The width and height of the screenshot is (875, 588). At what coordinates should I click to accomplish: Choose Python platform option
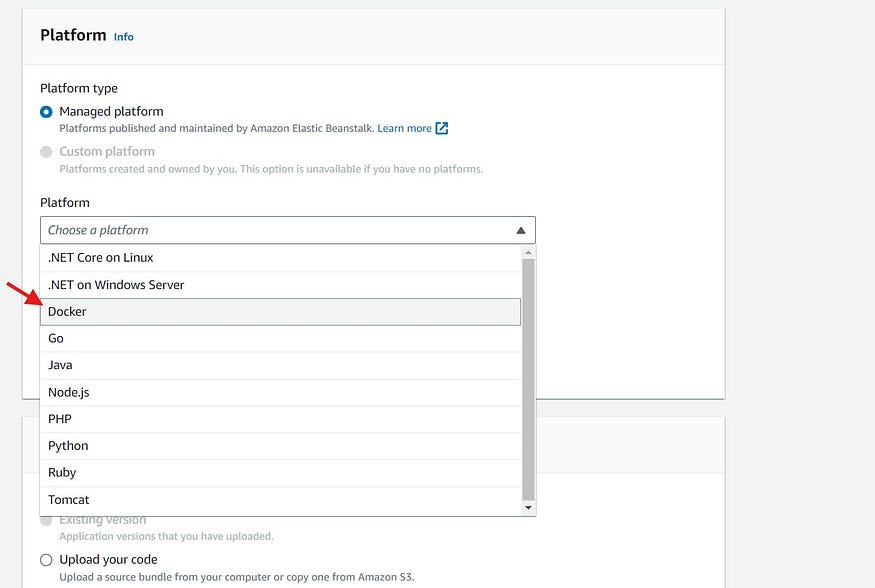(280, 446)
